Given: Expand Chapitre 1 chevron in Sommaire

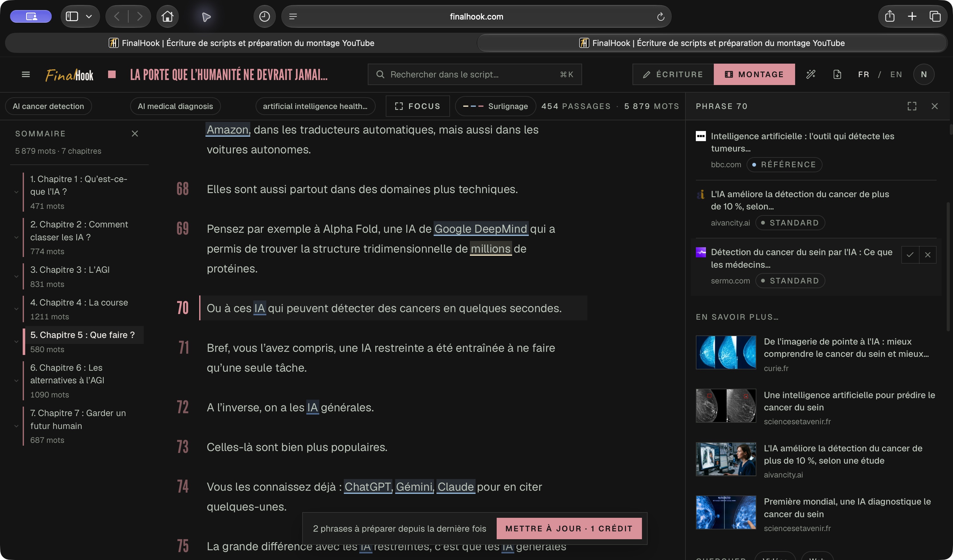Looking at the screenshot, I should (x=16, y=192).
